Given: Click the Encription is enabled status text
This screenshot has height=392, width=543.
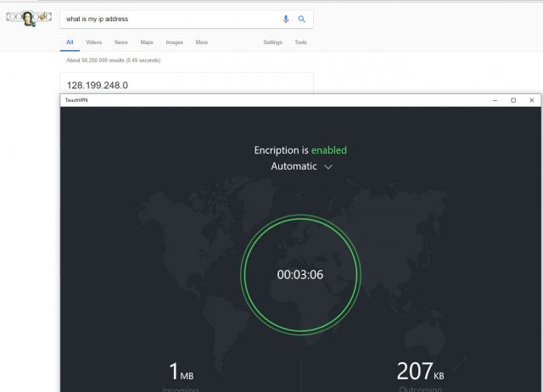Looking at the screenshot, I should (x=300, y=150).
